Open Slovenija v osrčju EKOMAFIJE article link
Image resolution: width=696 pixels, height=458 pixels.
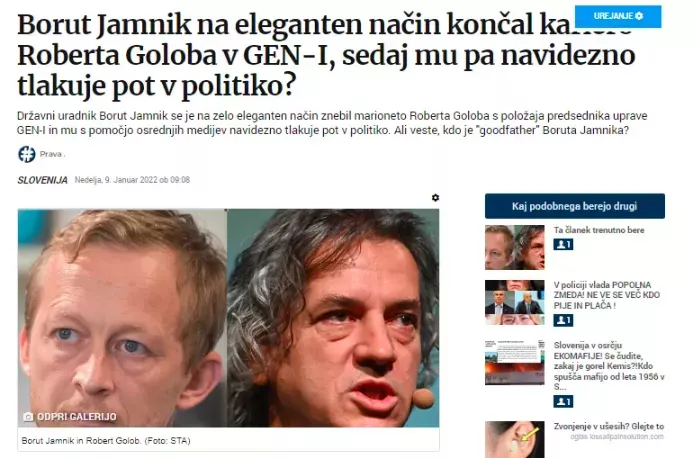[609, 366]
